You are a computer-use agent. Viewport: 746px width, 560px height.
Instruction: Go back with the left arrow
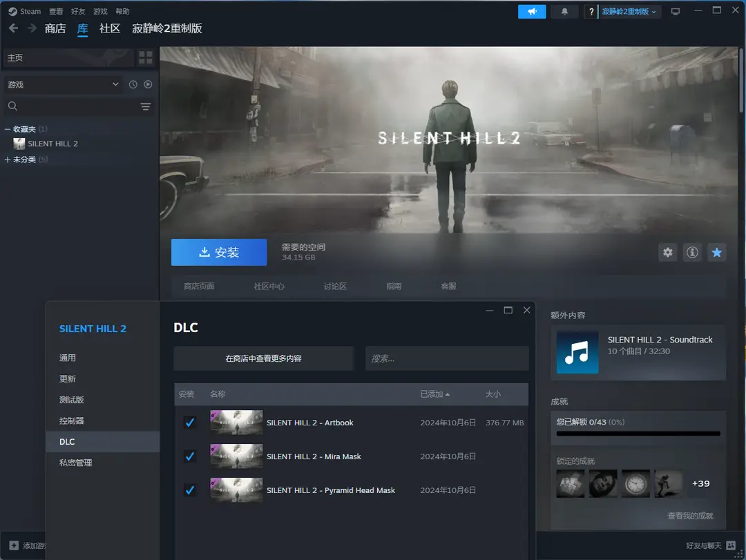tap(13, 28)
